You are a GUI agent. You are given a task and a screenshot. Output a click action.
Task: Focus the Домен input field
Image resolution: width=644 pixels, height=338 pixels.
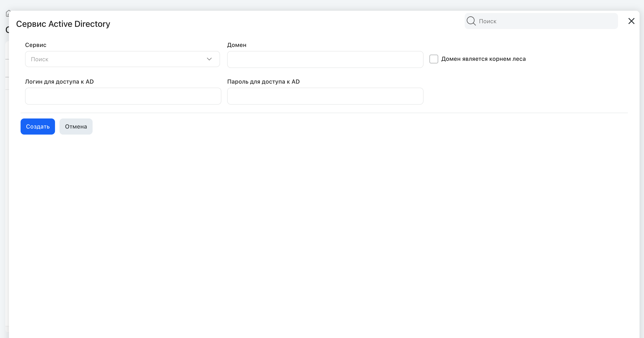coord(325,59)
